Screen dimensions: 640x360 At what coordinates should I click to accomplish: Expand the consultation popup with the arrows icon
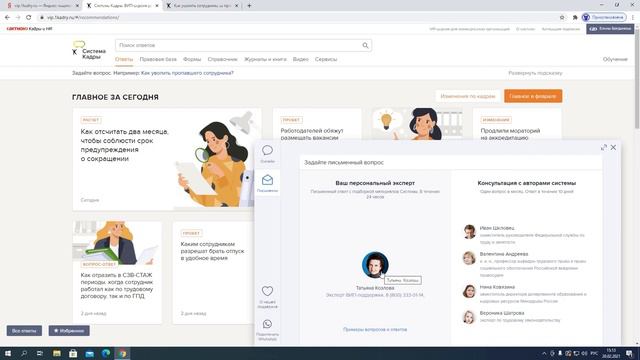604,147
